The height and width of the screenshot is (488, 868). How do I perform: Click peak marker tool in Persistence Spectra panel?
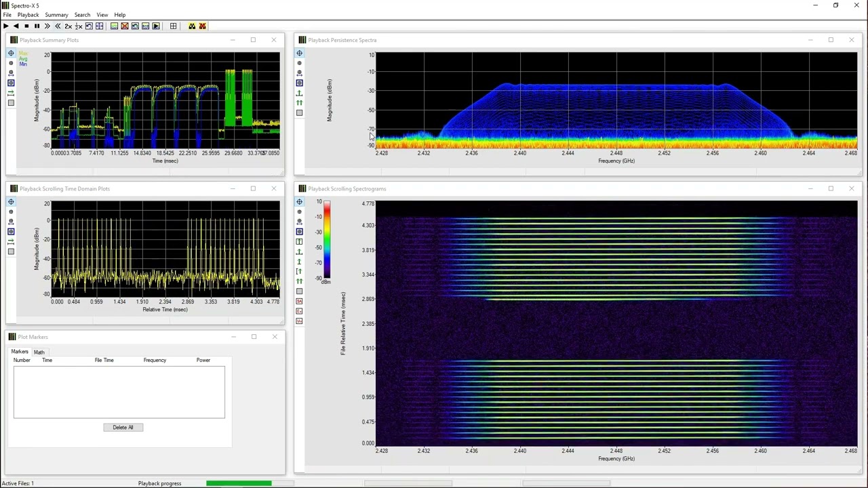pyautogui.click(x=299, y=93)
